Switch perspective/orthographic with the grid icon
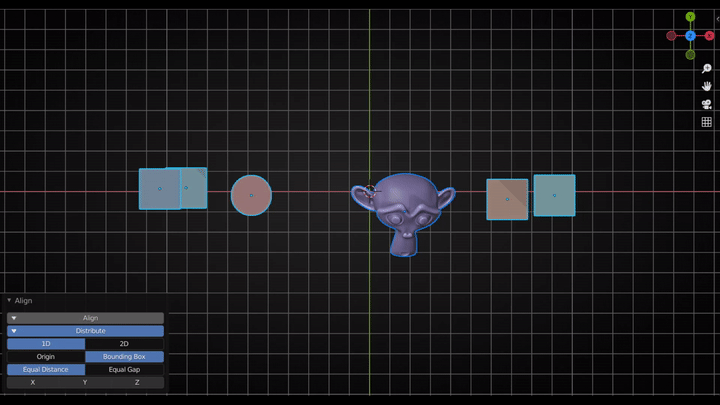The height and width of the screenshot is (405, 720). coord(706,122)
